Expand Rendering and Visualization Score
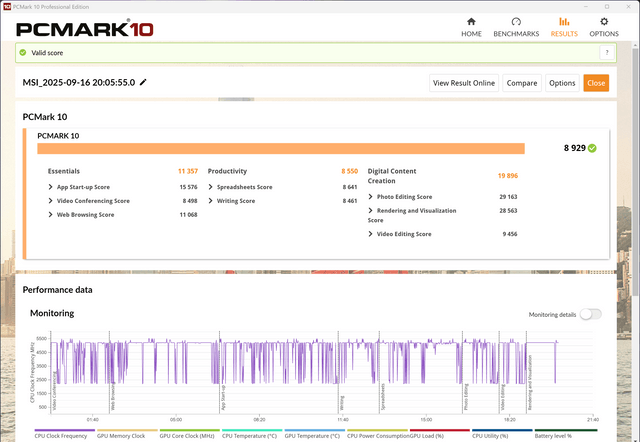This screenshot has height=442, width=640. [x=370, y=211]
